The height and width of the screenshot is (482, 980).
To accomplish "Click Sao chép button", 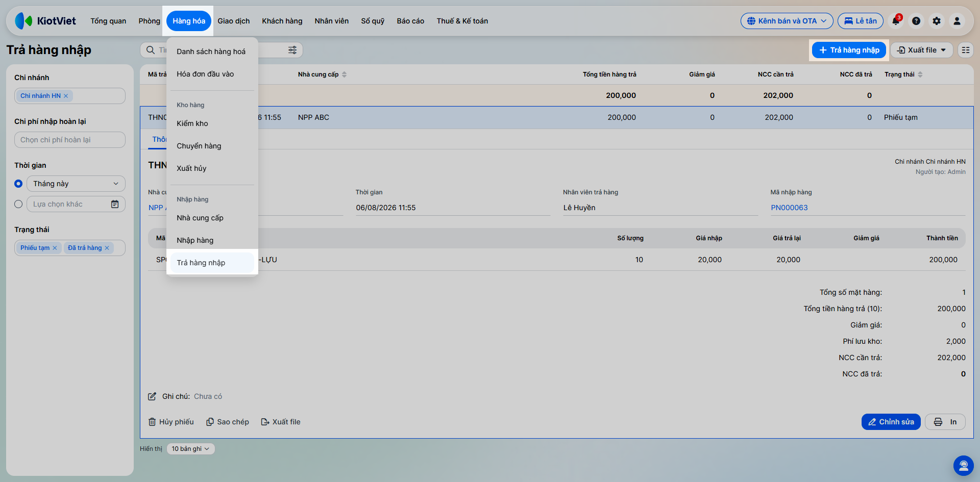I will (x=228, y=422).
